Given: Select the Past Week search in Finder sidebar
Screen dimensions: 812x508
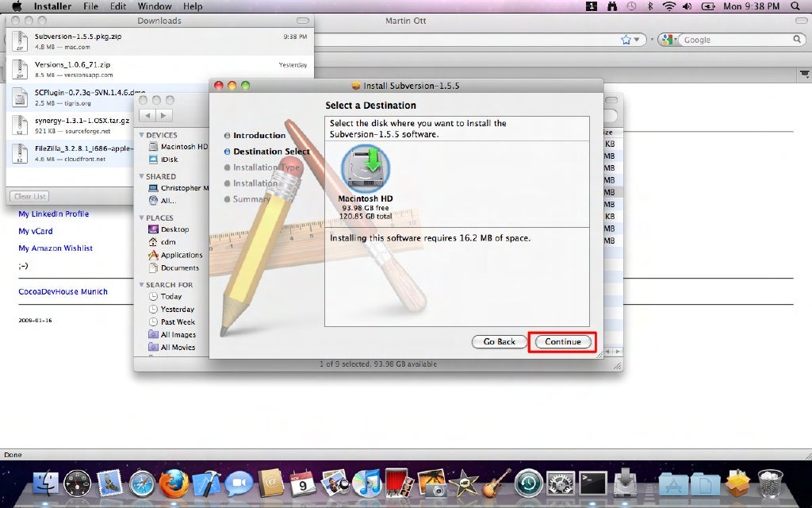Looking at the screenshot, I should click(171, 322).
